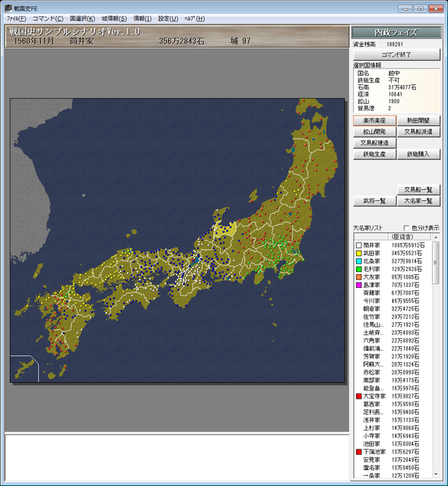Click the daimyo list scrollbar thumb
The image size is (448, 486).
point(436,263)
